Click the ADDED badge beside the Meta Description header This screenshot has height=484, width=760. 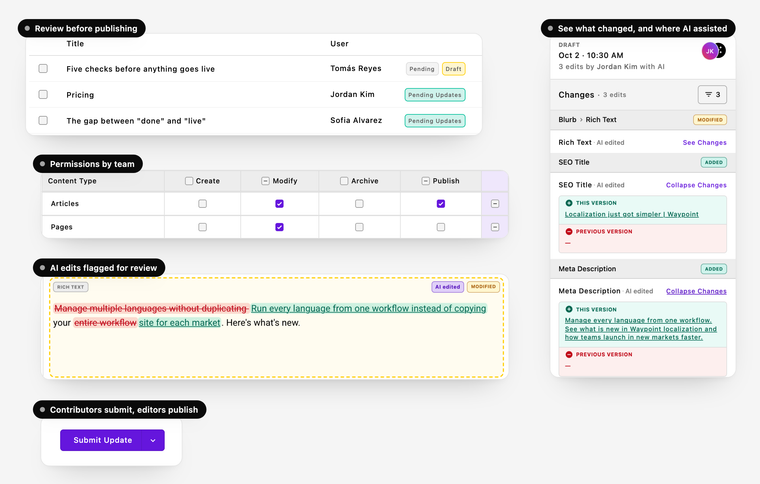tap(713, 269)
